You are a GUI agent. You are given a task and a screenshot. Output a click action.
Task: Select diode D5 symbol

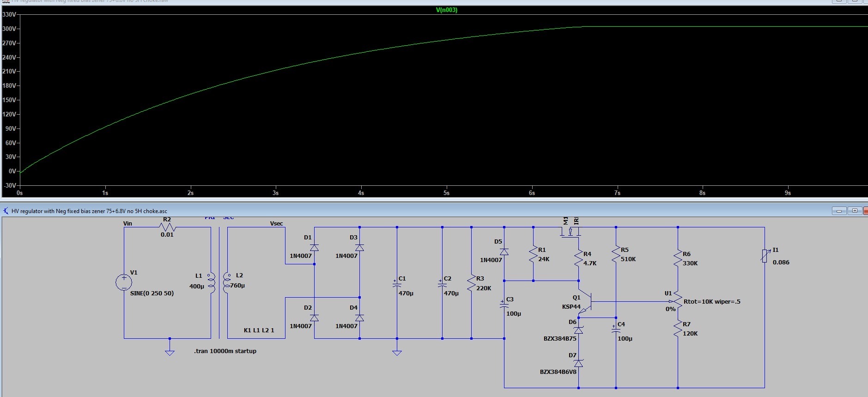tap(504, 252)
